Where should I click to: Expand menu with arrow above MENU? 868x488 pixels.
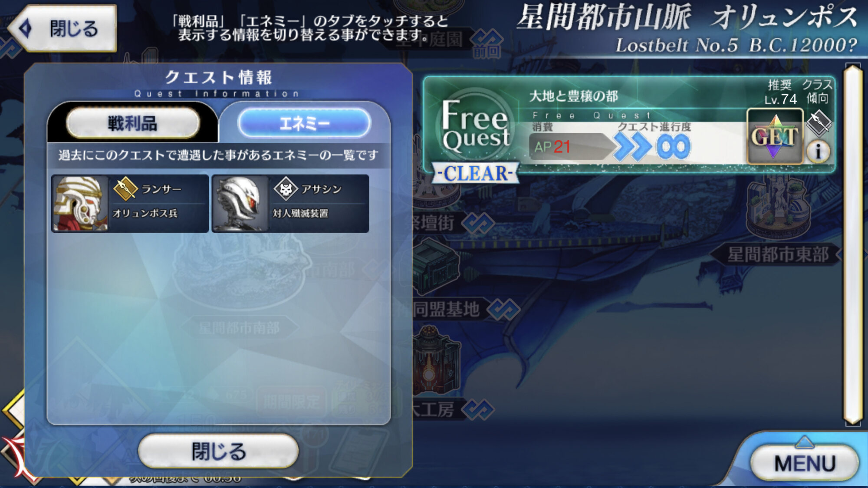point(805,442)
